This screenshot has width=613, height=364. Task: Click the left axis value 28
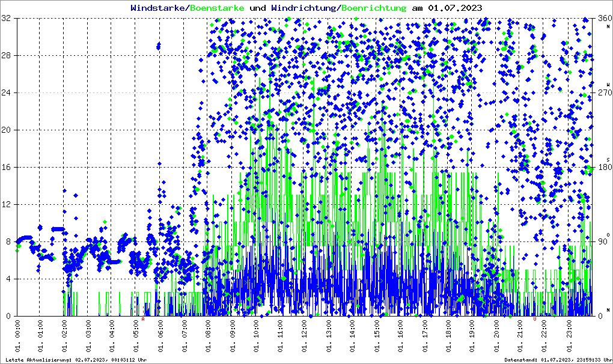click(6, 55)
